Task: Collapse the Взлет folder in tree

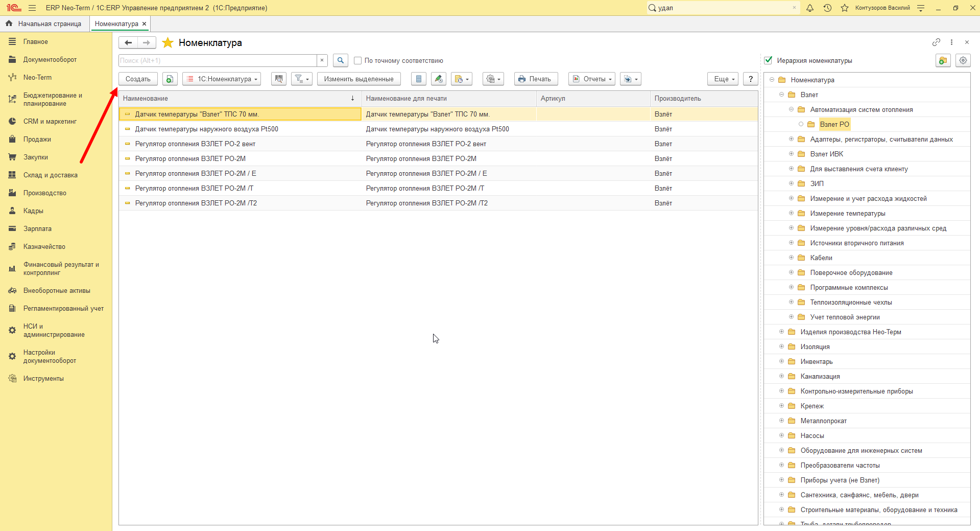Action: 781,95
